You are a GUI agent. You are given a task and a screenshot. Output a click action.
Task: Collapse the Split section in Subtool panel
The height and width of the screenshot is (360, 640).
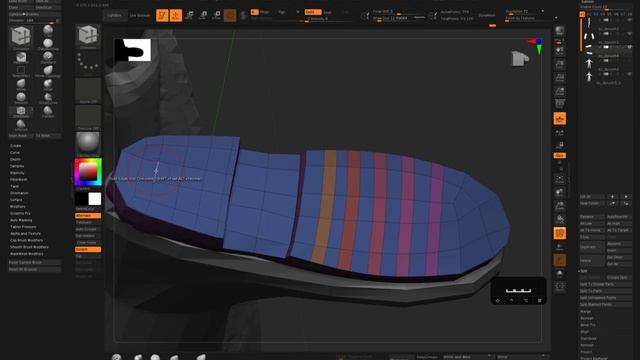tap(584, 271)
